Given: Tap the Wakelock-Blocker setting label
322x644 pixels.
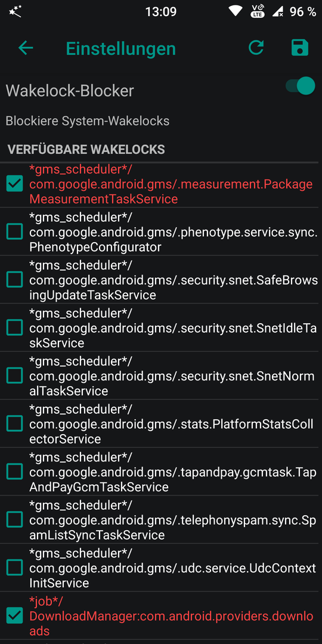Looking at the screenshot, I should [x=70, y=91].
